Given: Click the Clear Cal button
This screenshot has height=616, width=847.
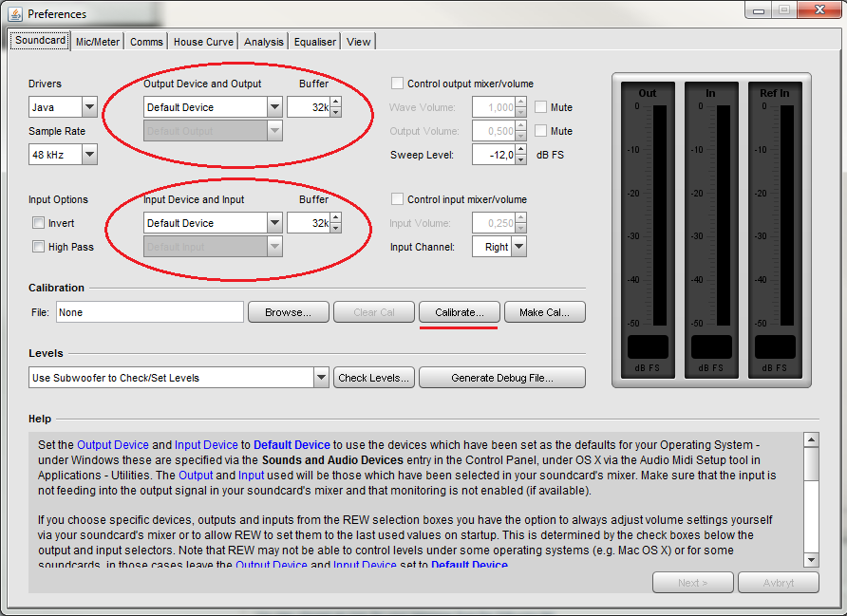Looking at the screenshot, I should [374, 312].
